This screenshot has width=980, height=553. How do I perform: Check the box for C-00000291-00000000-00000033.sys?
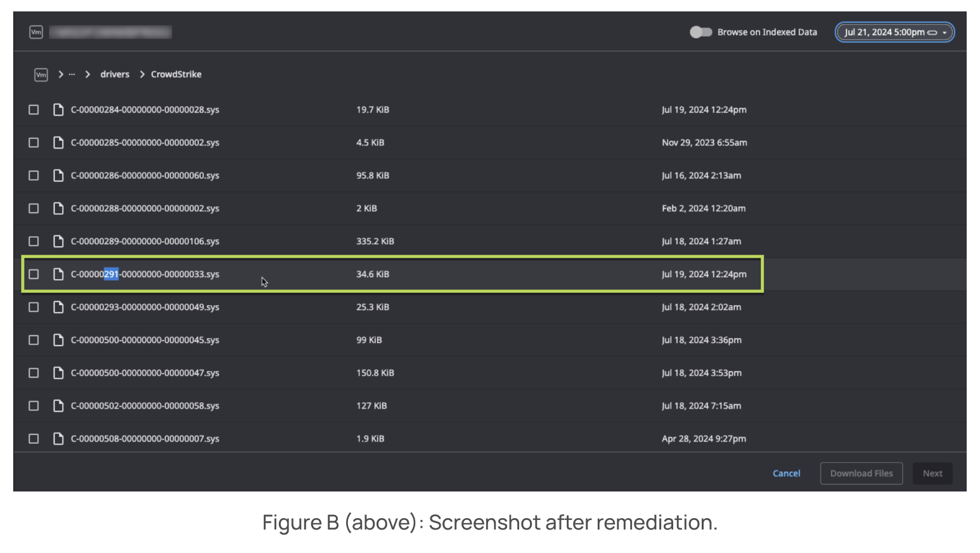[x=34, y=274]
